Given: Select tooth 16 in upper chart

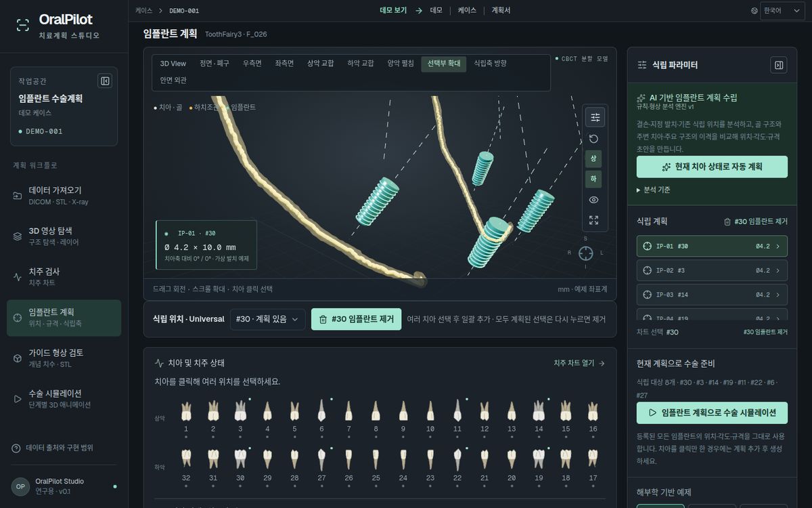Looking at the screenshot, I should point(593,416).
